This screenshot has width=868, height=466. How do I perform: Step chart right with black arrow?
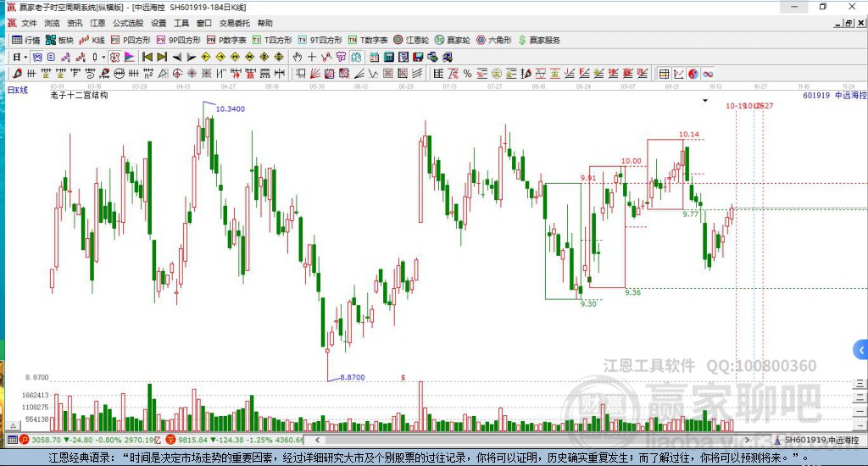click(x=192, y=57)
